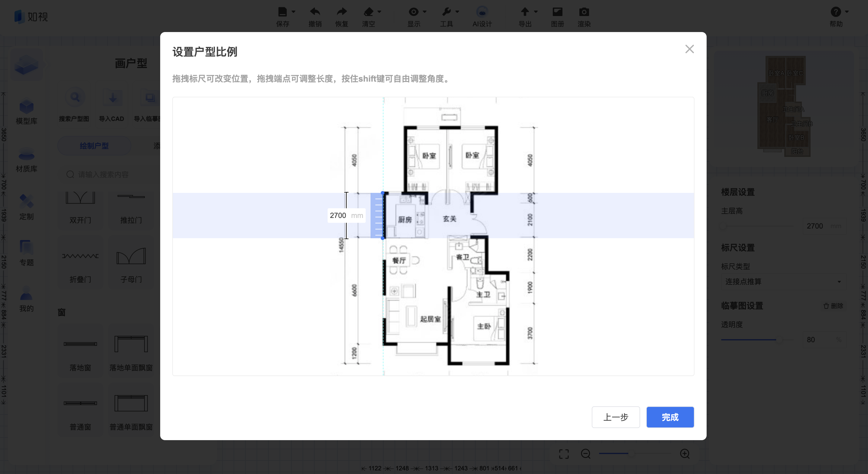Click the 帮助 help icon
This screenshot has width=868, height=474.
click(836, 12)
